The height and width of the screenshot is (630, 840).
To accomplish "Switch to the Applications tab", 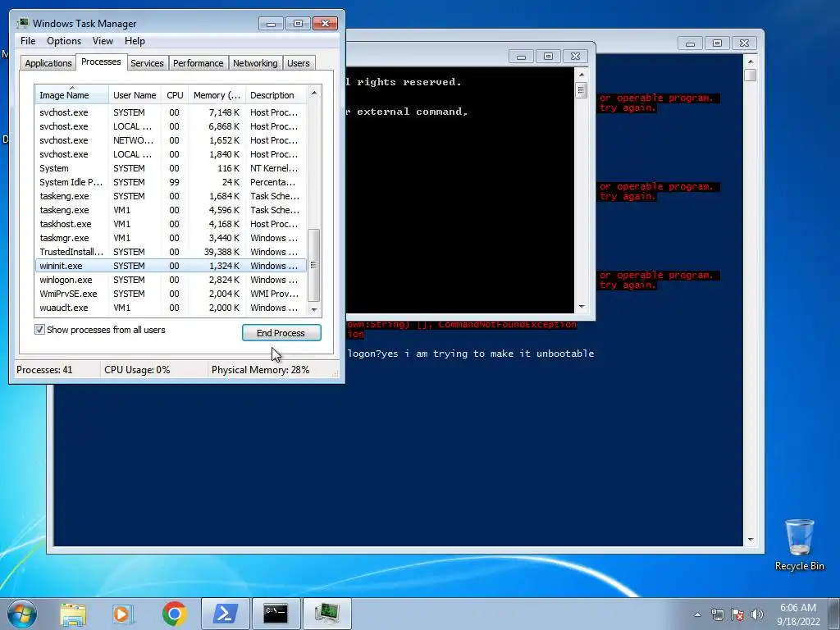I will [48, 62].
